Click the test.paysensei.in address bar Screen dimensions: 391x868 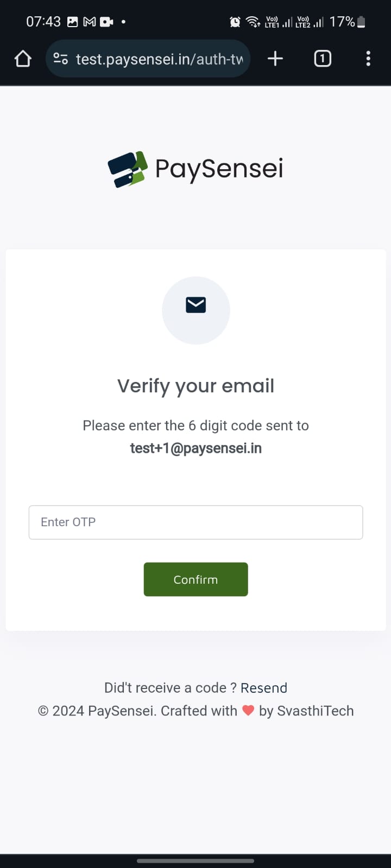[159, 59]
